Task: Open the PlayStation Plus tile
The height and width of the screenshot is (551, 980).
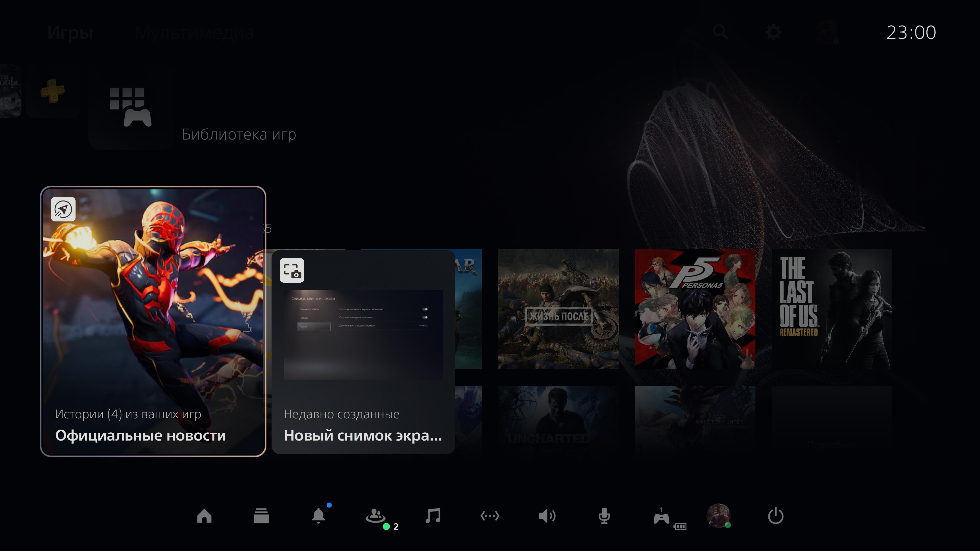Action: point(53,91)
